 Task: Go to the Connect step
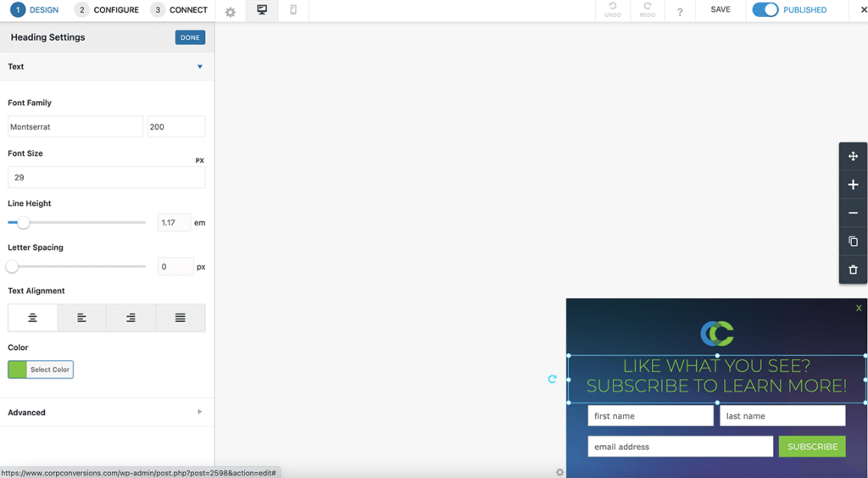click(180, 10)
